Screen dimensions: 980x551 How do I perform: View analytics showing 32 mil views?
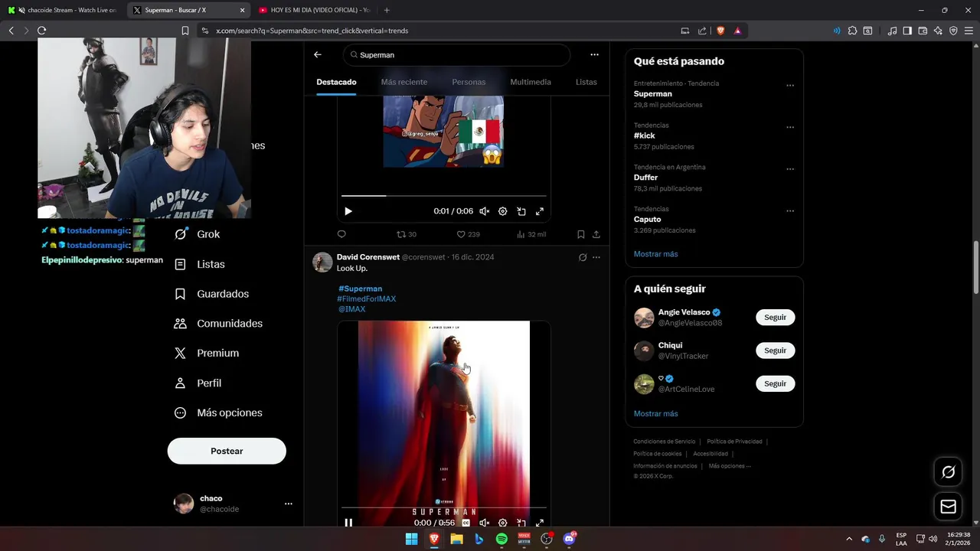coord(531,234)
